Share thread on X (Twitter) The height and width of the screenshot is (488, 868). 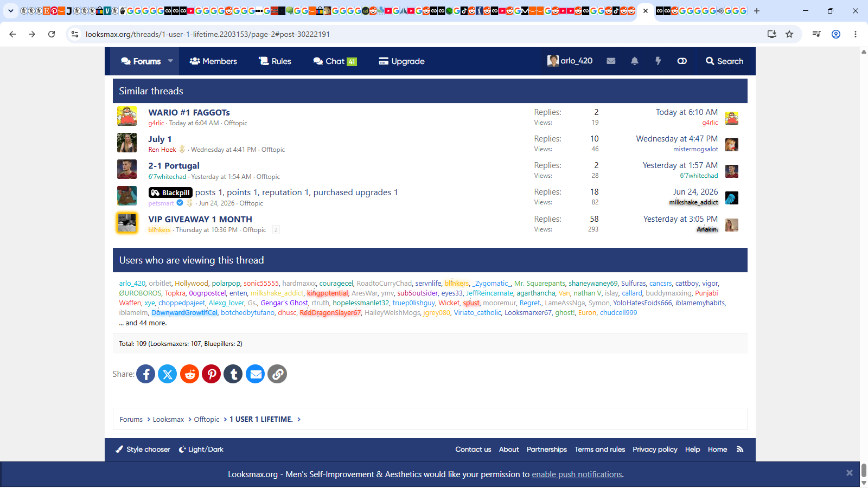[x=168, y=374]
